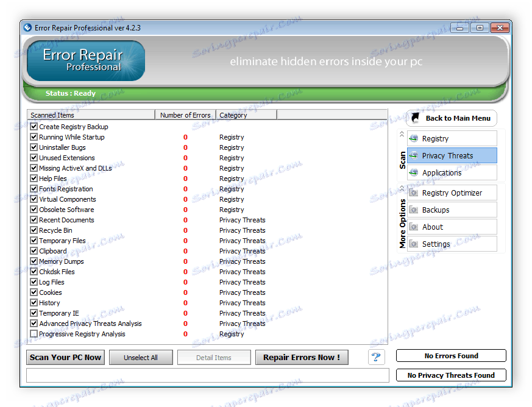The height and width of the screenshot is (407, 532).
Task: Click the Error Repair app icon in title bar
Action: point(28,28)
